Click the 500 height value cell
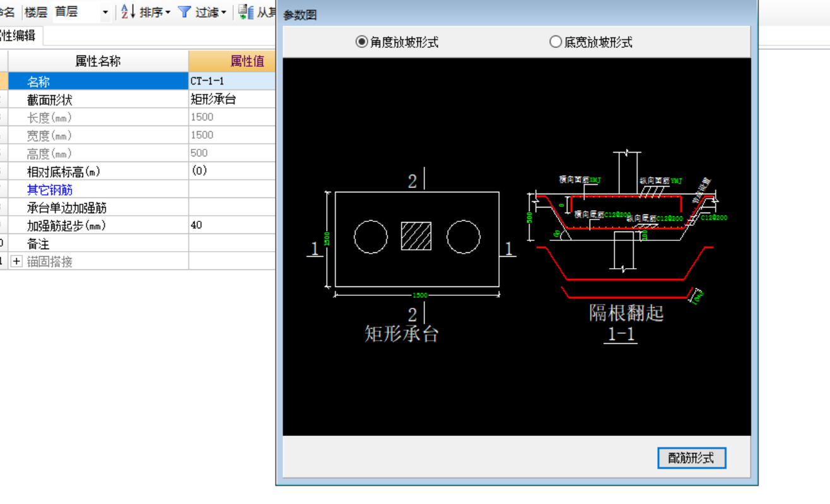 232,153
